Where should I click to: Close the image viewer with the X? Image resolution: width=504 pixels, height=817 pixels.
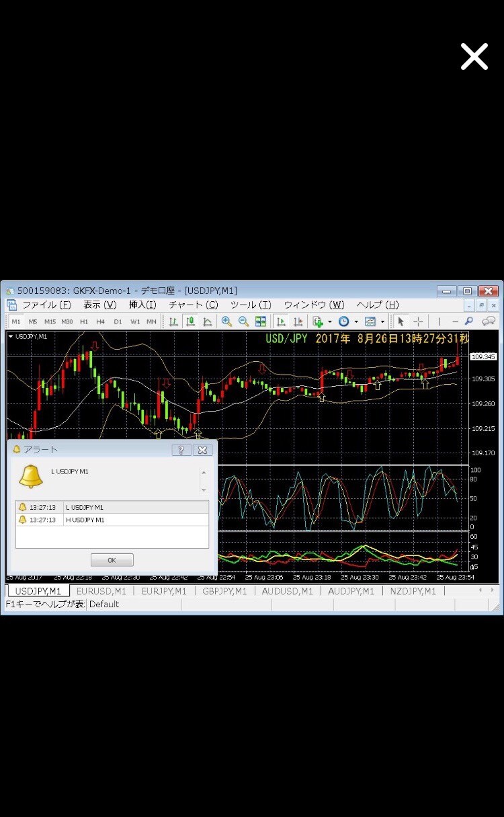(x=474, y=56)
